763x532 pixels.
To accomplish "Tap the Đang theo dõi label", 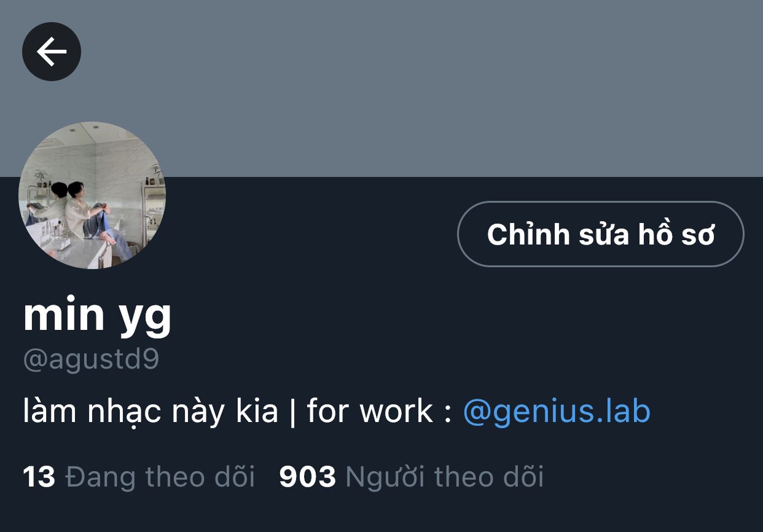I will tap(160, 477).
